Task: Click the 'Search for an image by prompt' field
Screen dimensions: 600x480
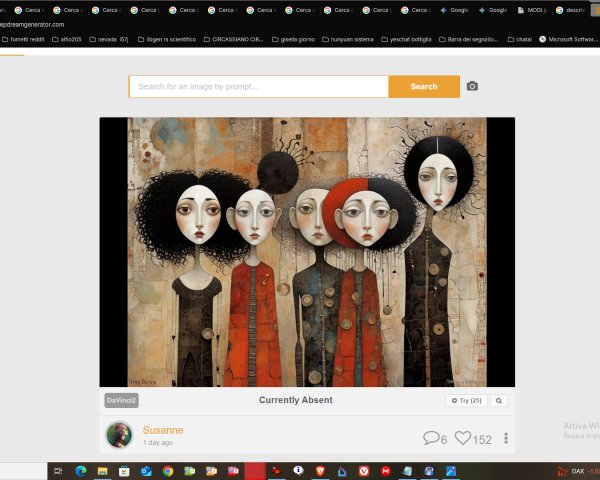Action: 258,87
